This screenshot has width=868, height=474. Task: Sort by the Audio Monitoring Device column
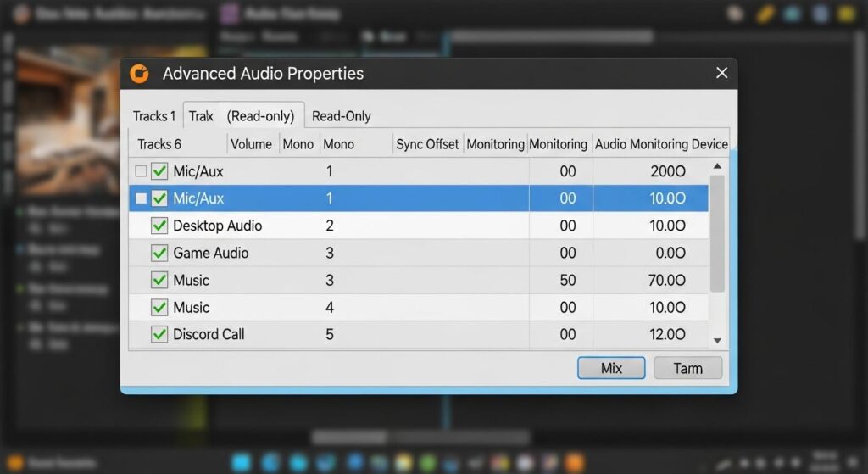(661, 144)
